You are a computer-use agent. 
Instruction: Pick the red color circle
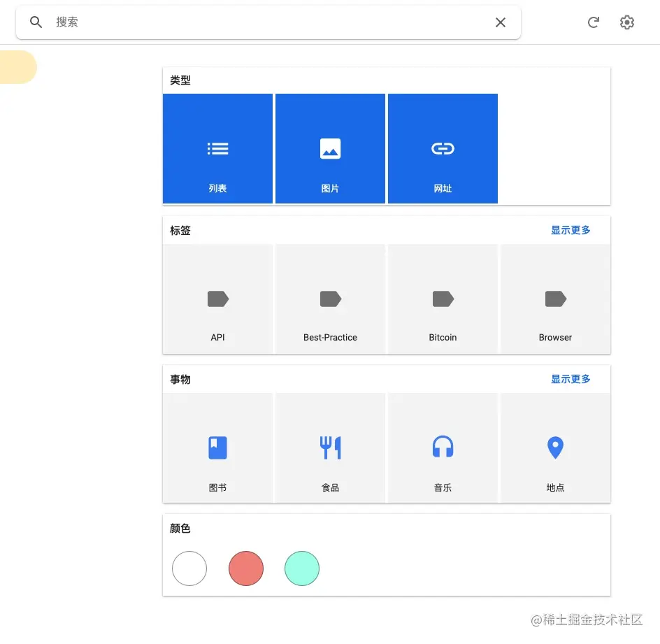click(246, 568)
